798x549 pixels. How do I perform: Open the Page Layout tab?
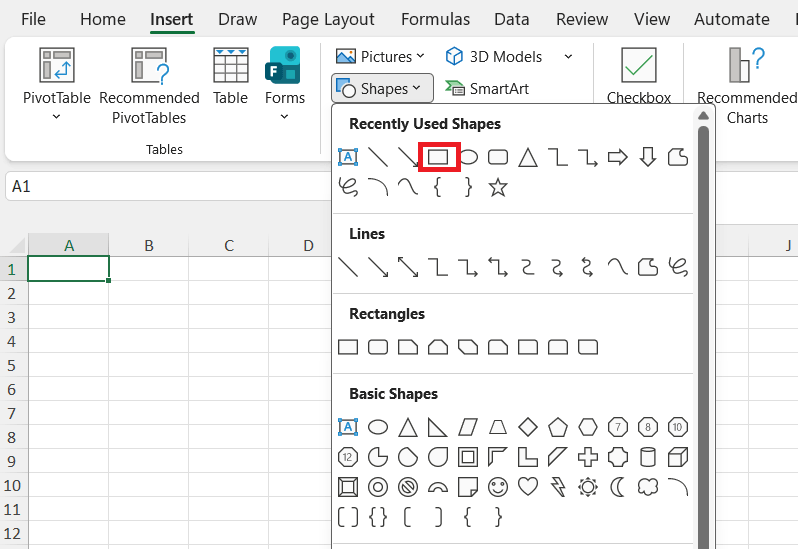point(328,19)
